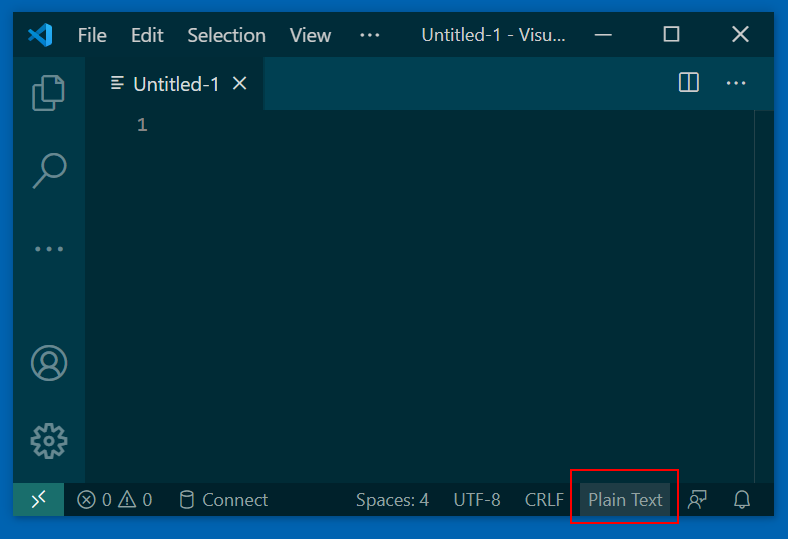Open the editor More Actions menu

point(736,83)
